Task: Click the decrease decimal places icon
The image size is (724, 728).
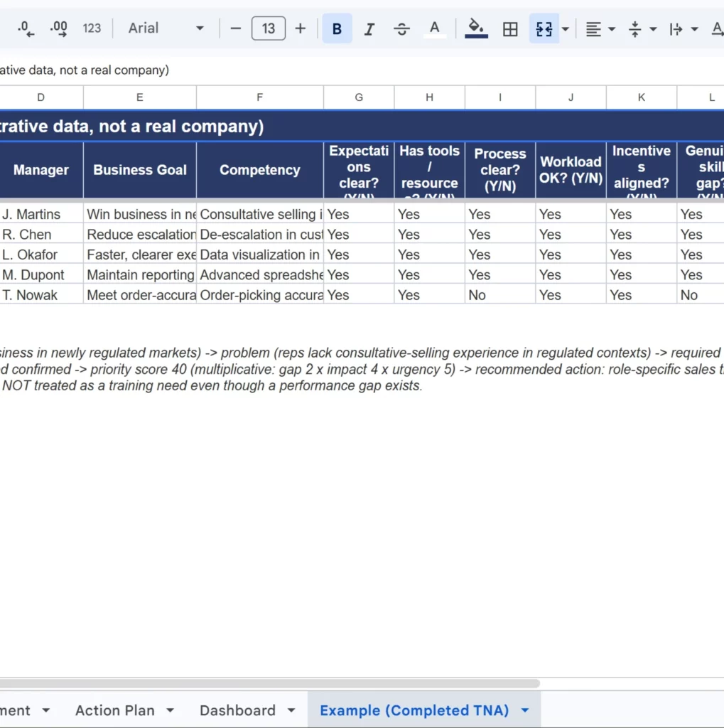Action: (25, 28)
